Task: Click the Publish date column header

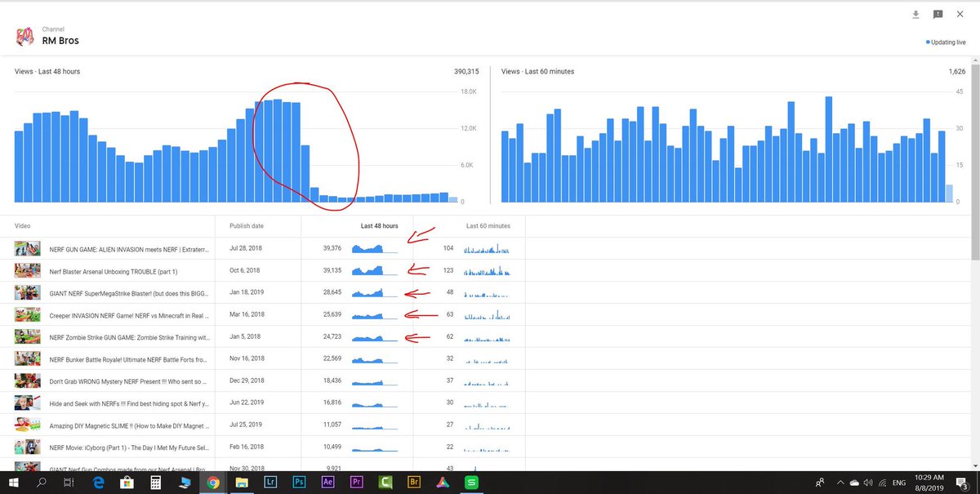Action: point(247,226)
